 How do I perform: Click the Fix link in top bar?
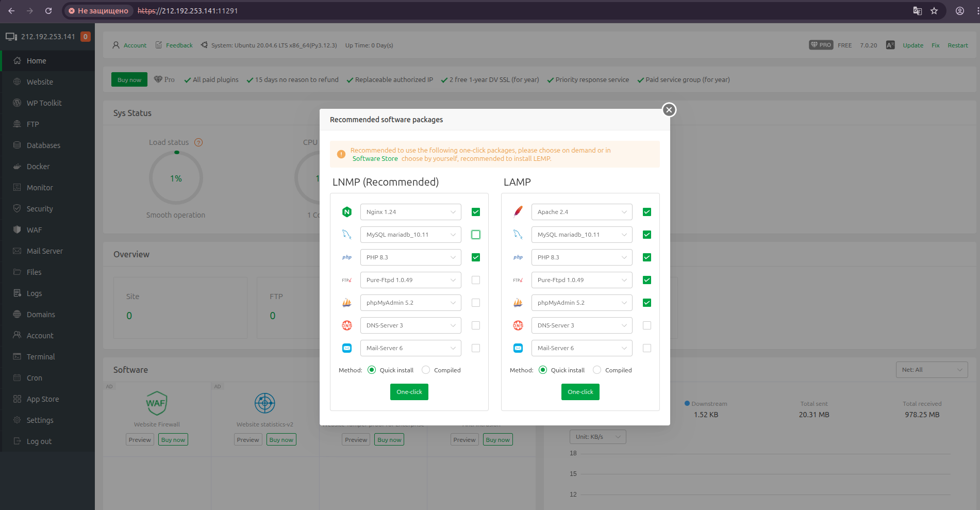point(936,45)
